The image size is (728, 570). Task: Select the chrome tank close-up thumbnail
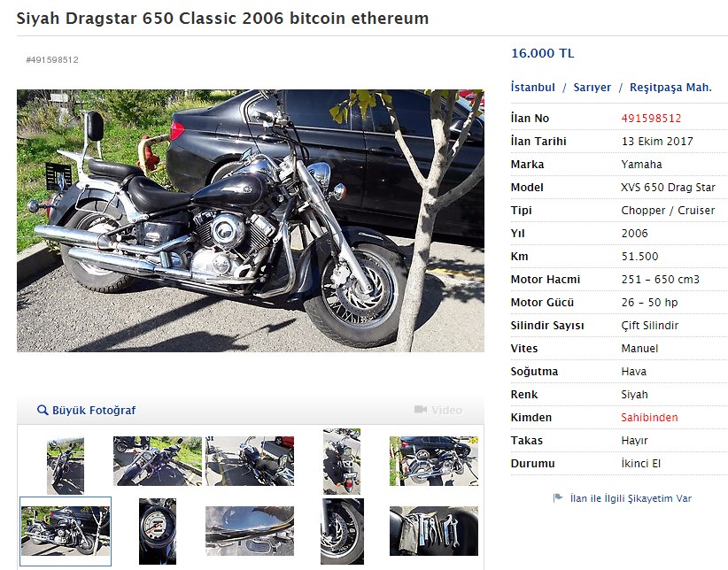click(x=250, y=531)
